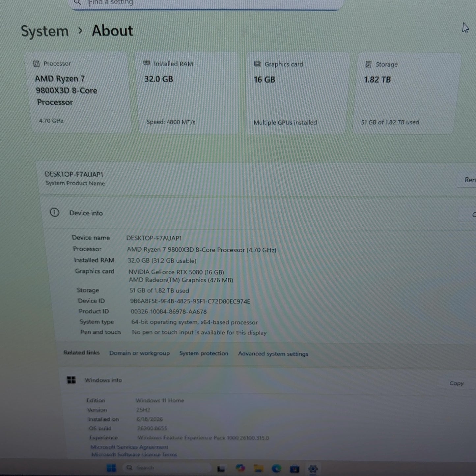476x476 pixels.
Task: Open the Windows Start menu
Action: [111, 468]
